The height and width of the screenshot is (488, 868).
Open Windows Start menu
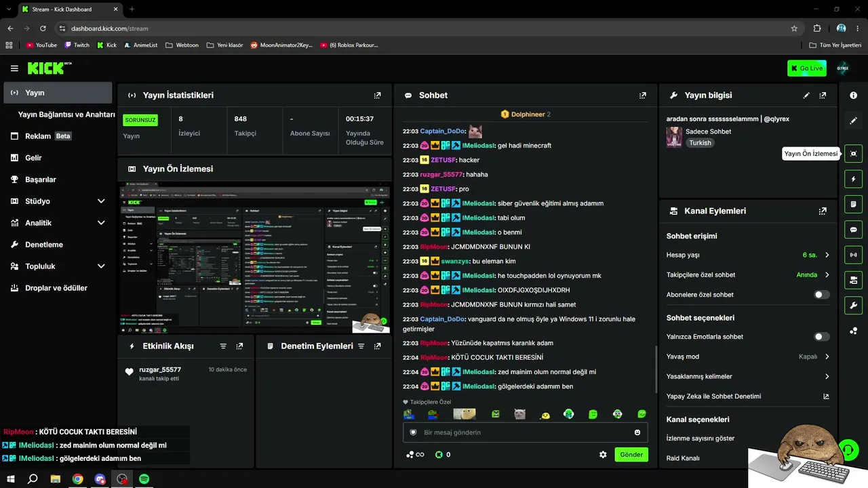coord(10,479)
